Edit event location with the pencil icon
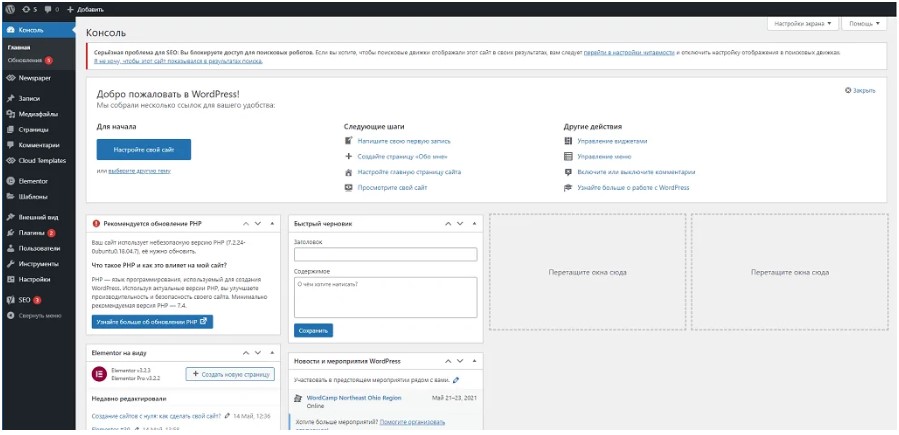Screen dimensions: 899x435 click(456, 379)
